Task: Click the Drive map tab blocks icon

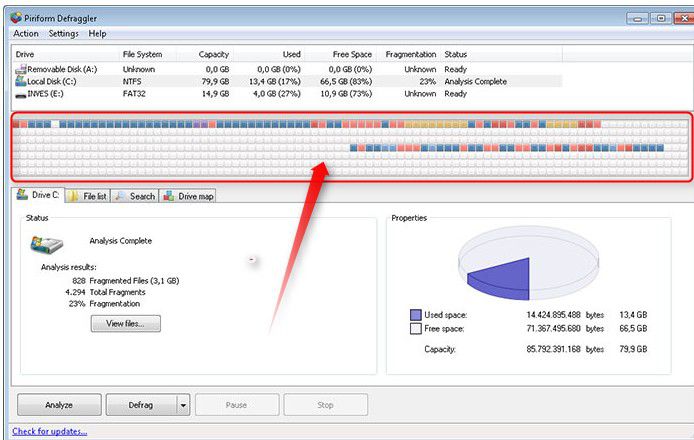Action: point(169,196)
